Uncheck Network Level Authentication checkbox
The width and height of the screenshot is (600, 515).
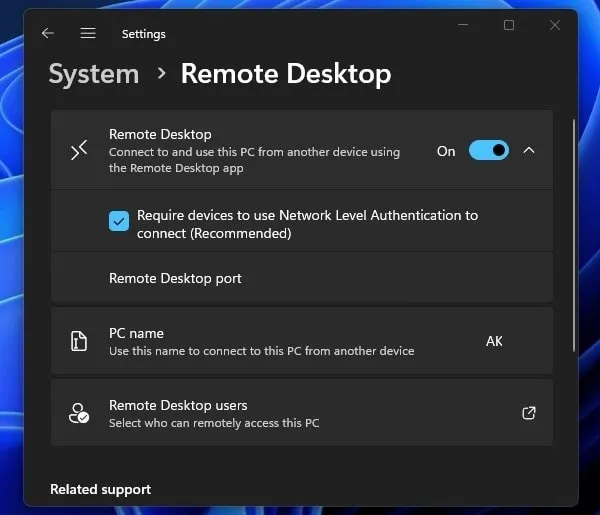[x=119, y=221]
